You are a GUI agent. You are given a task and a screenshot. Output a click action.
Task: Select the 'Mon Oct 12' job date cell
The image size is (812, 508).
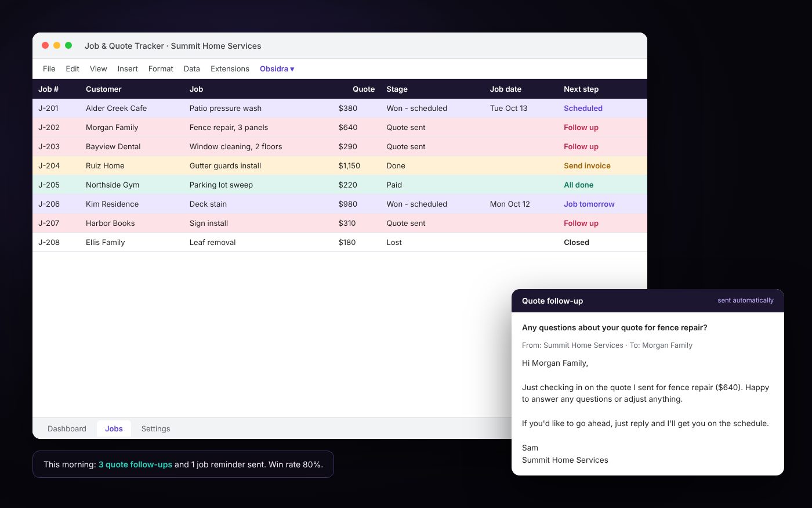tap(510, 204)
